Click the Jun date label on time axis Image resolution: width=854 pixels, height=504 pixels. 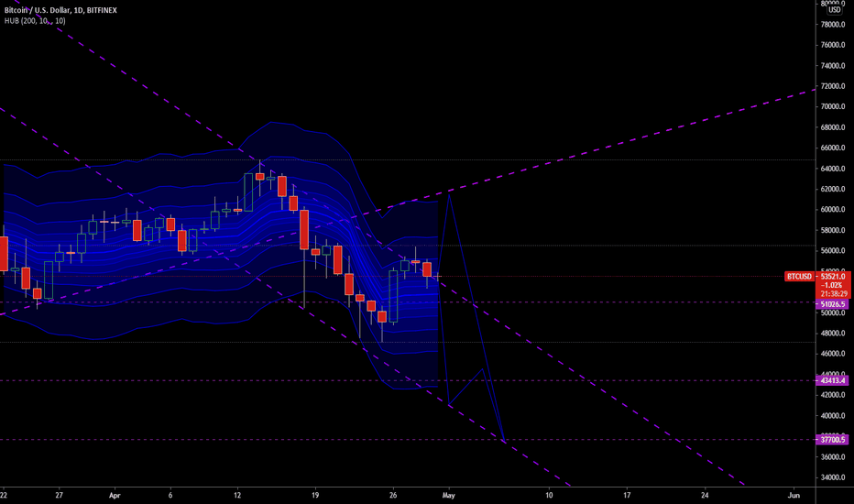point(794,495)
